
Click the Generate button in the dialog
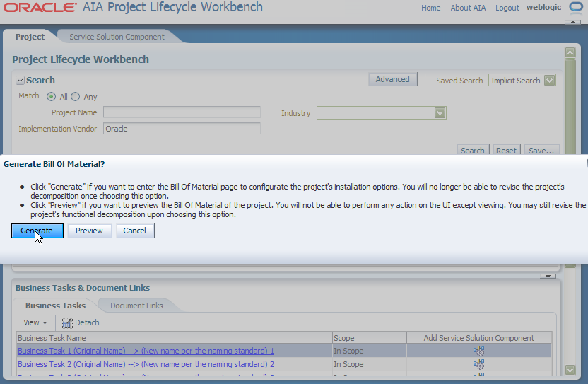click(x=37, y=231)
